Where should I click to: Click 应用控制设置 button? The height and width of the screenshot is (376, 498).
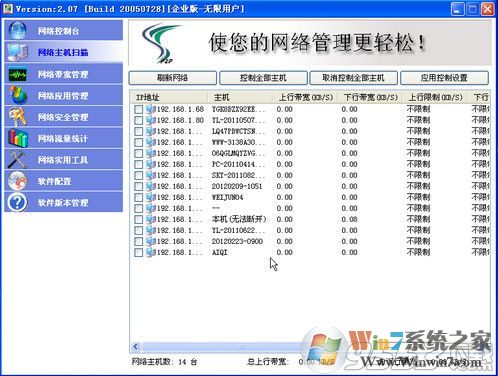[x=444, y=78]
